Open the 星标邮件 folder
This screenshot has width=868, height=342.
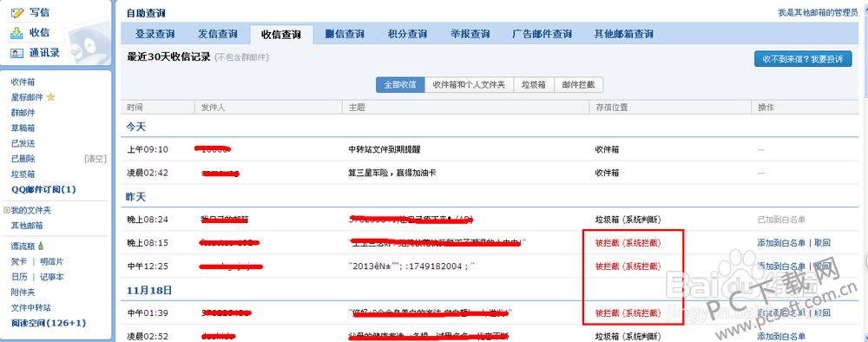coord(27,97)
